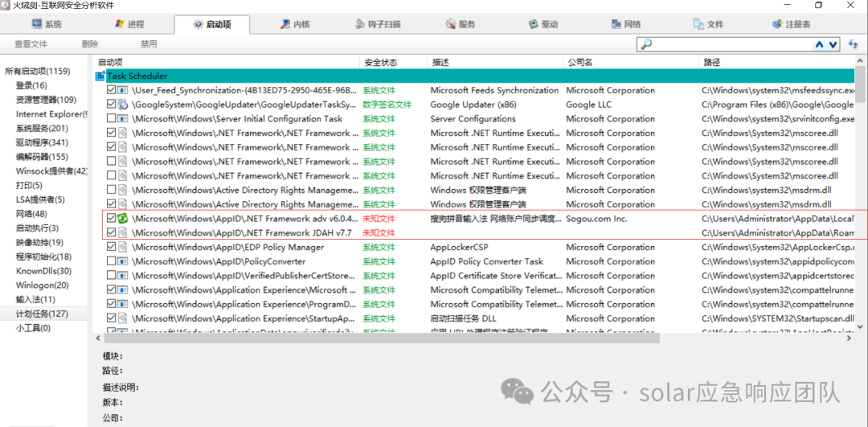Click icon of EDP Policy Manager entry
868x427 pixels.
pyautogui.click(x=123, y=247)
